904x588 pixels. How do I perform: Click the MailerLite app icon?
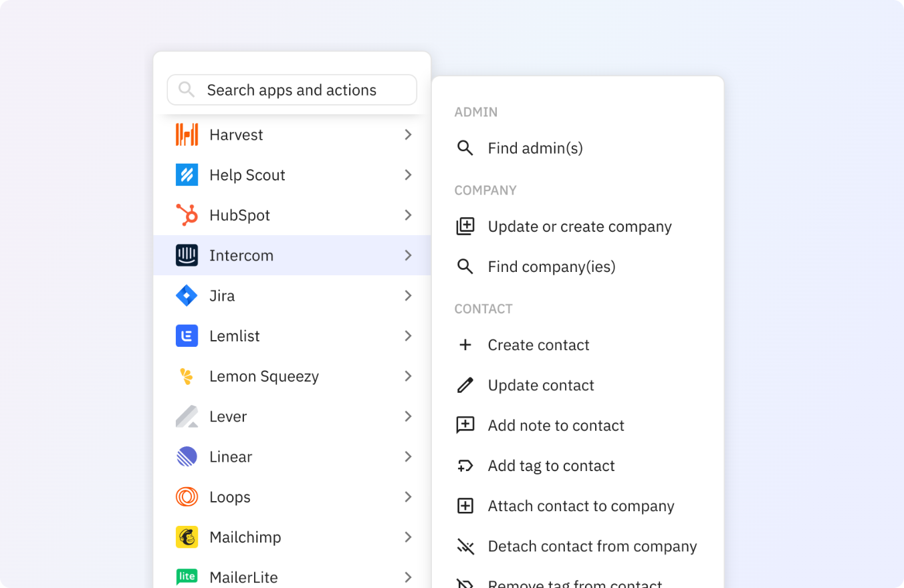click(187, 577)
